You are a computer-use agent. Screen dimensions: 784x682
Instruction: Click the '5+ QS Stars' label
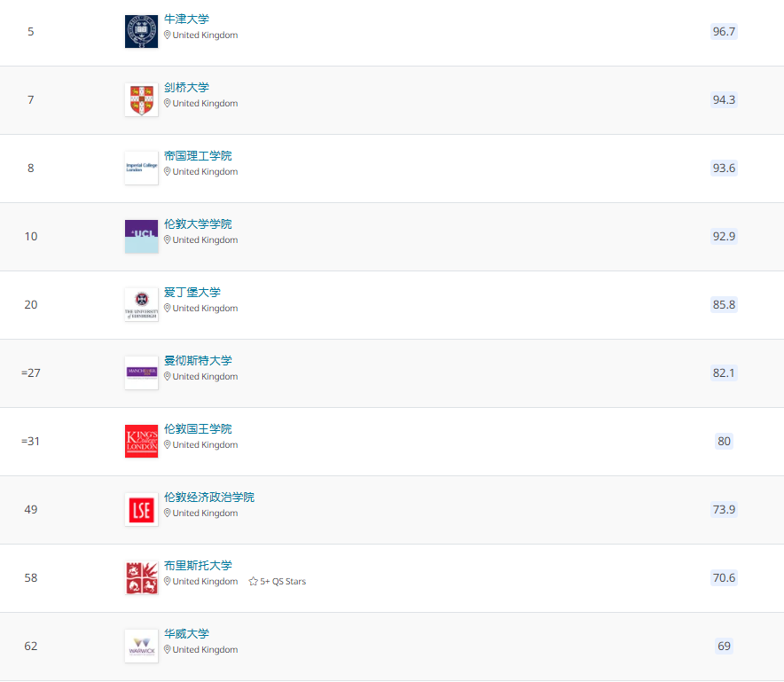pyautogui.click(x=283, y=582)
